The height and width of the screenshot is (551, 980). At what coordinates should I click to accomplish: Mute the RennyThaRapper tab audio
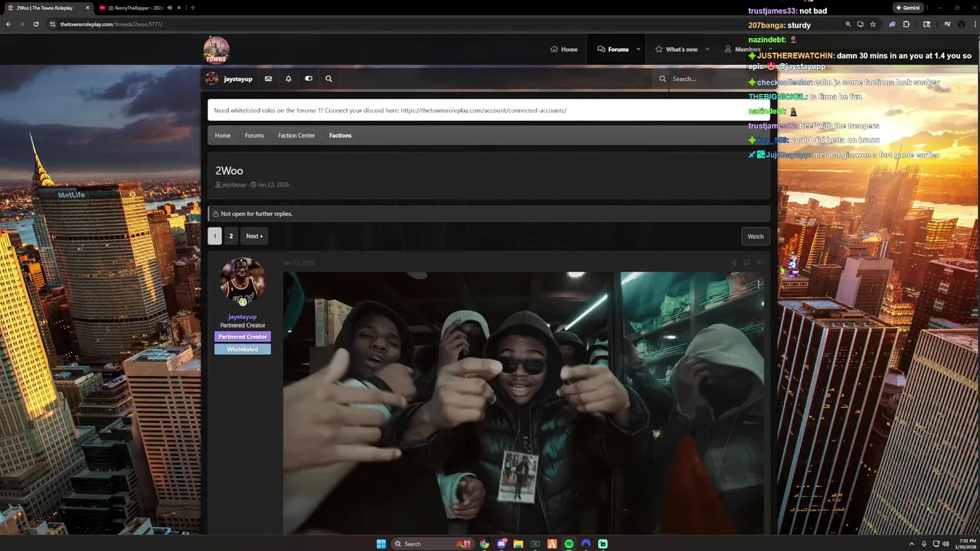coord(169,8)
